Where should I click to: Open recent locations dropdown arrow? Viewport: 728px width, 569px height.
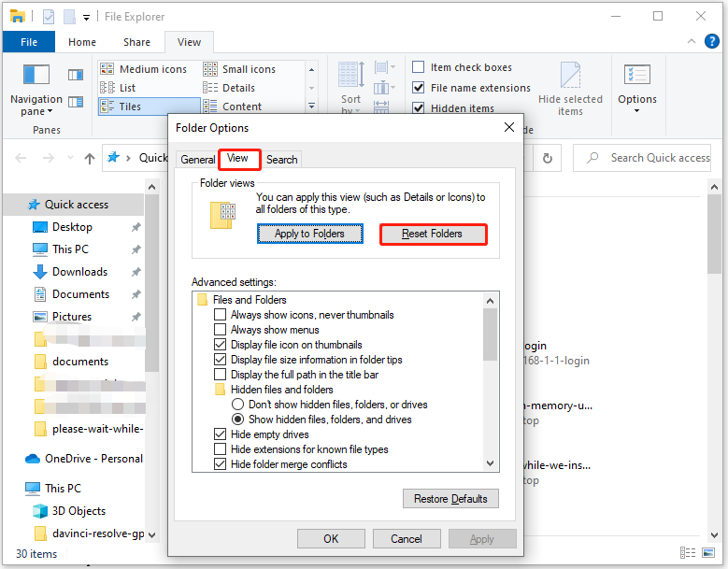coord(70,158)
